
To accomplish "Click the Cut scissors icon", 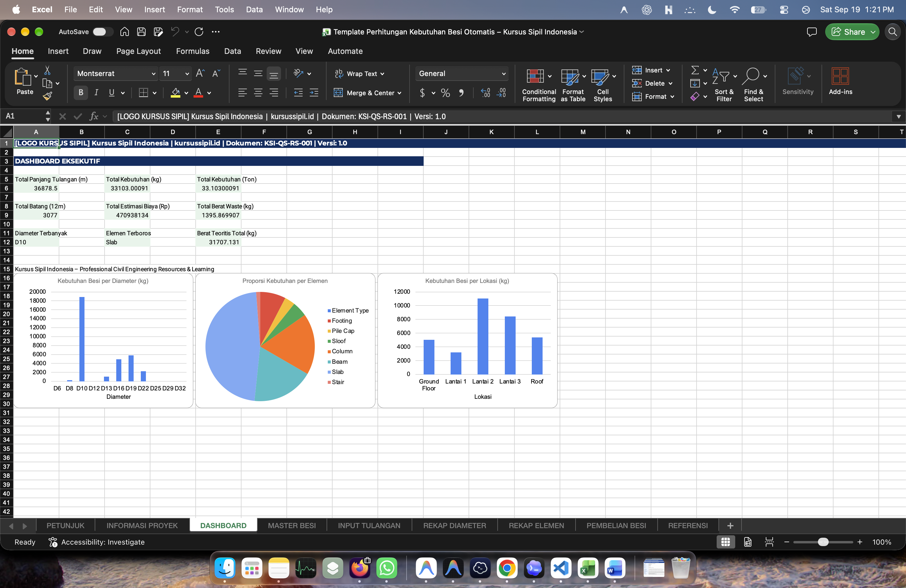I will click(47, 70).
